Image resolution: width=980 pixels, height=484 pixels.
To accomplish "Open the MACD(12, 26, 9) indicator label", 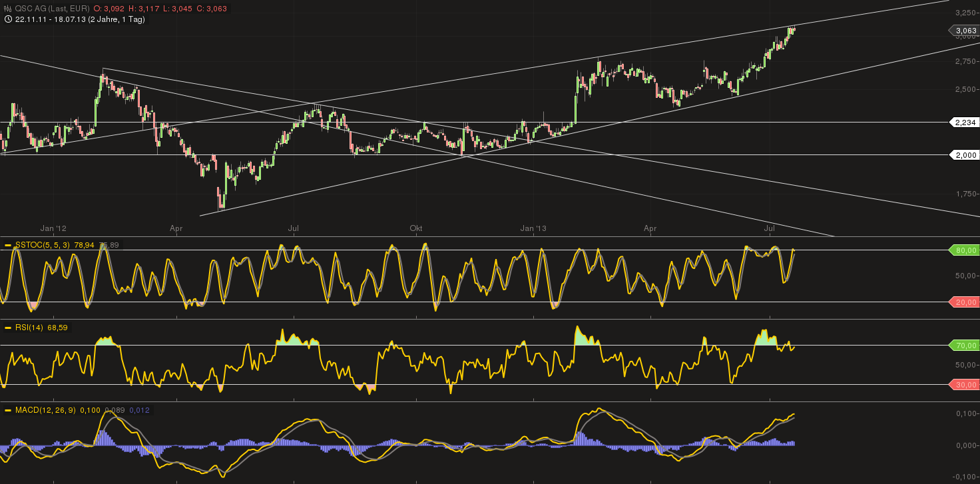I will 46,411.
